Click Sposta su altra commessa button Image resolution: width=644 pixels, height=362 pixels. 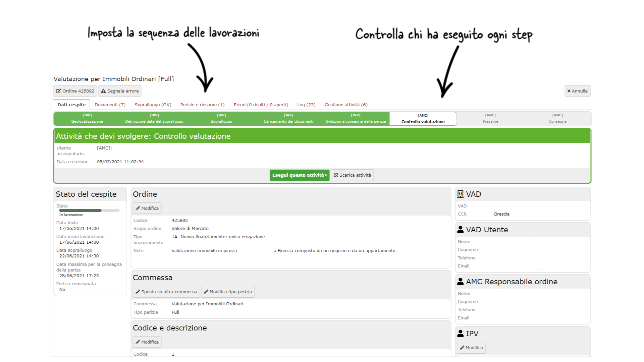pos(166,292)
